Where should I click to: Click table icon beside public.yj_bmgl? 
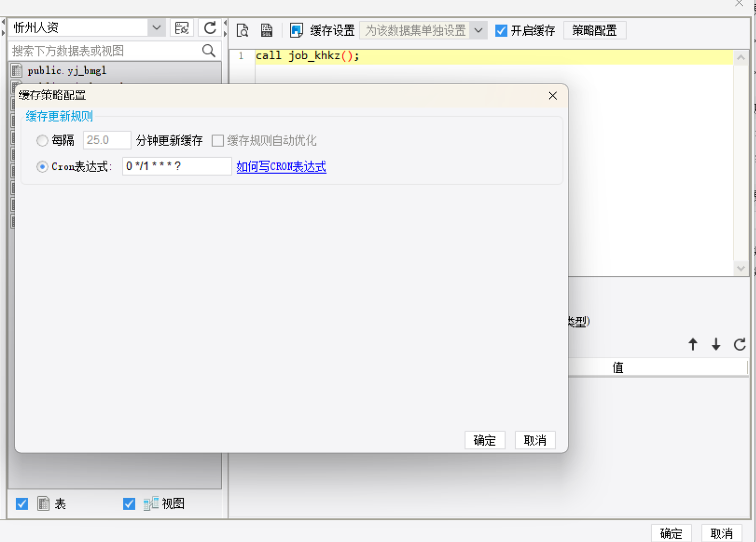17,70
